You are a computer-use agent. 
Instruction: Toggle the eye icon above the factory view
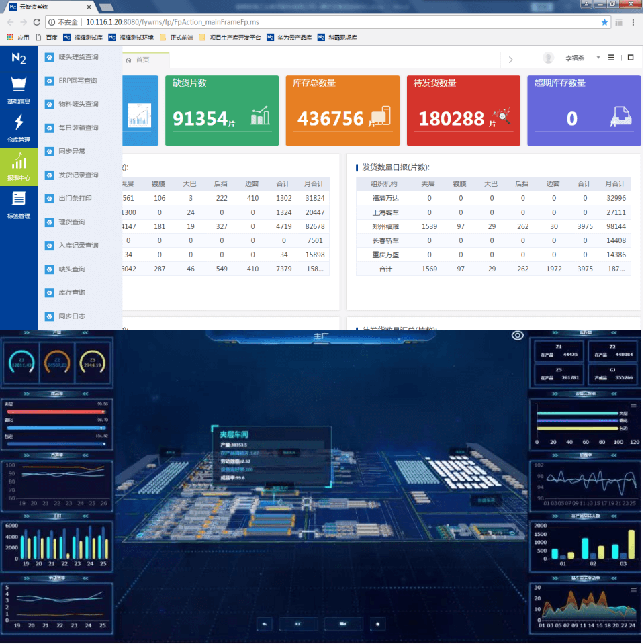(517, 336)
